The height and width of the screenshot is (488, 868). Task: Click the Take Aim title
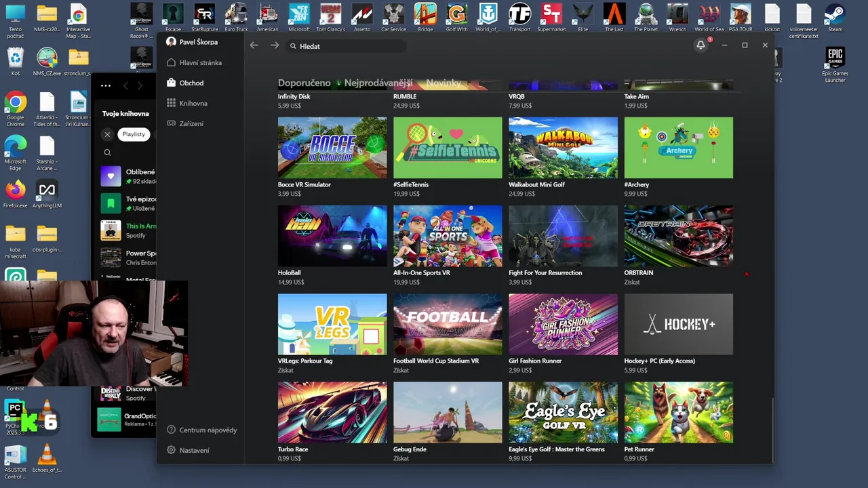pyautogui.click(x=636, y=96)
